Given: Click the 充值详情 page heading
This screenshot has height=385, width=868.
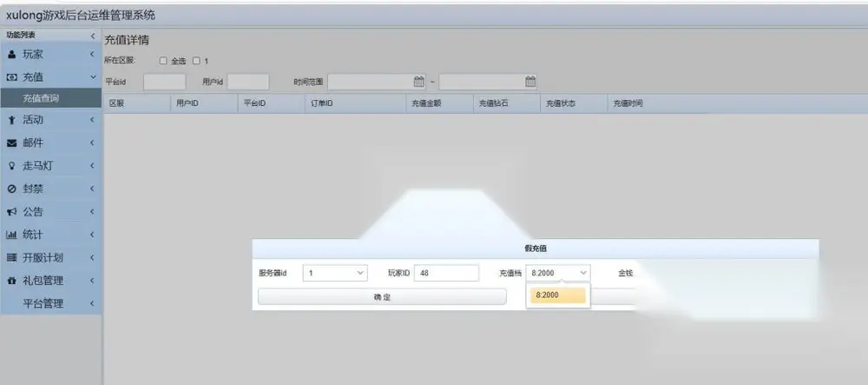Looking at the screenshot, I should (127, 40).
